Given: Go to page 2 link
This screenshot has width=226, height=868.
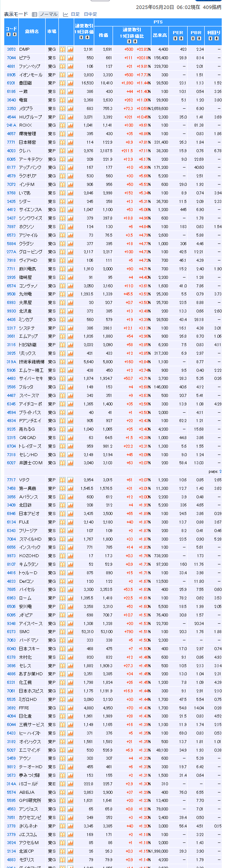Looking at the screenshot, I should tap(220, 472).
